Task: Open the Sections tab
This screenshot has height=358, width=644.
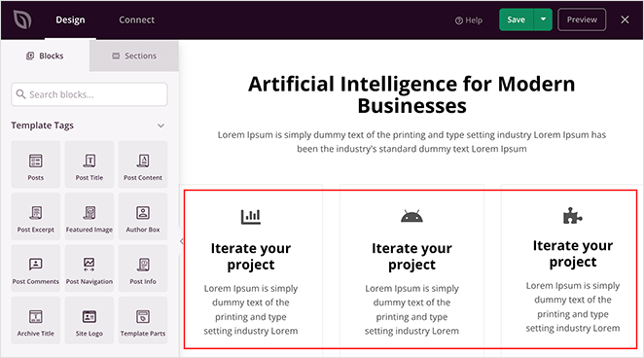Action: coord(134,55)
